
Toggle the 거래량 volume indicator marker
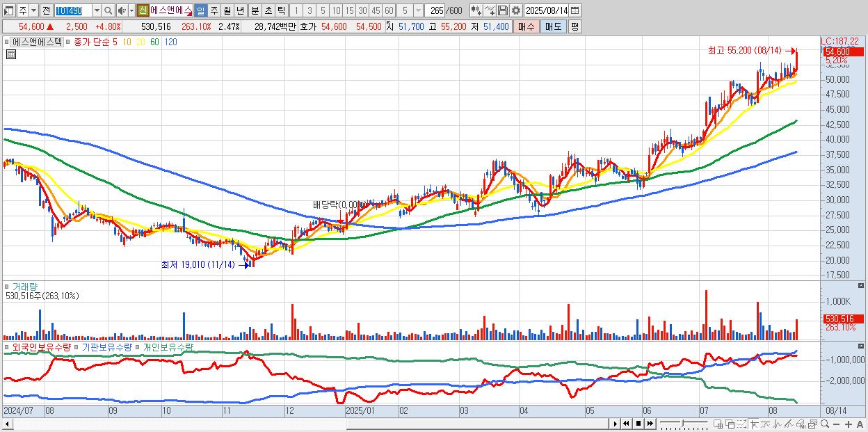coord(7,286)
